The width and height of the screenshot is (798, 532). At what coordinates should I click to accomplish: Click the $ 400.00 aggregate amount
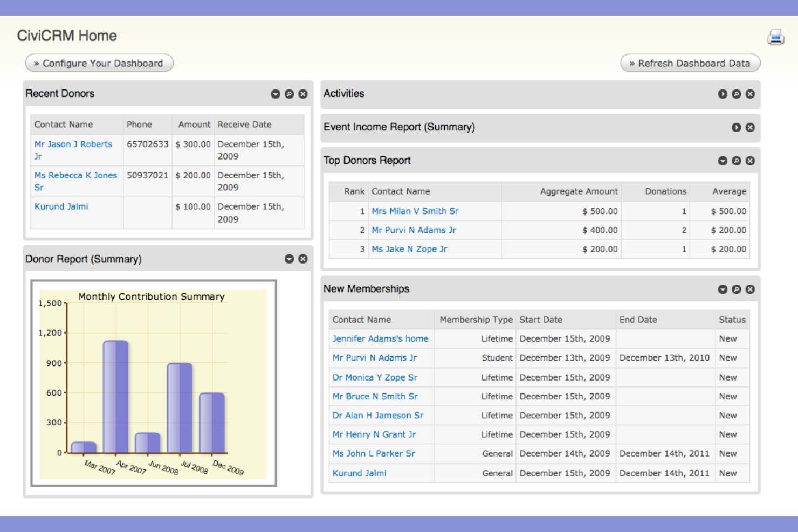[x=600, y=230]
